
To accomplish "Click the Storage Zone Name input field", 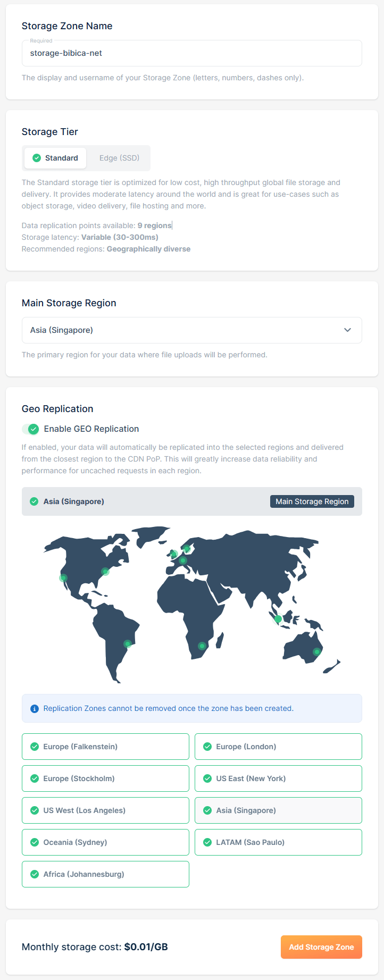I will (x=191, y=53).
